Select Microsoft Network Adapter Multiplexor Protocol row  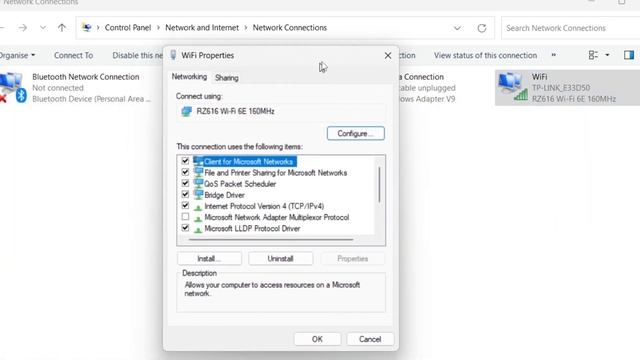(277, 218)
